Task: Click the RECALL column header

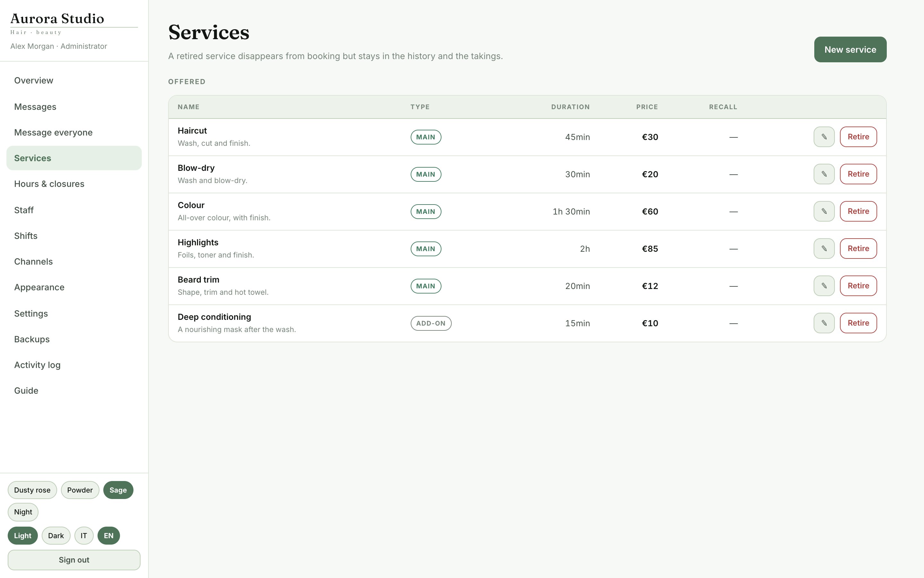Action: click(723, 107)
